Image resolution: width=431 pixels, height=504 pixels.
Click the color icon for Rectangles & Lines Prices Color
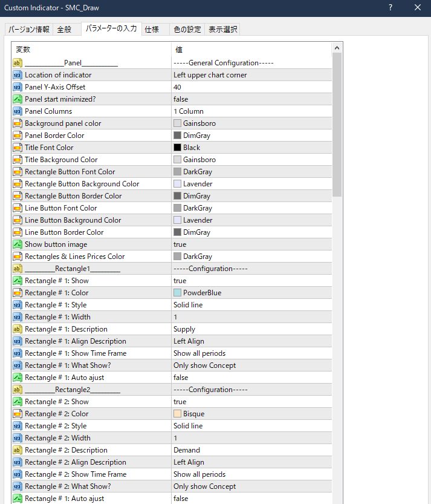[18, 257]
